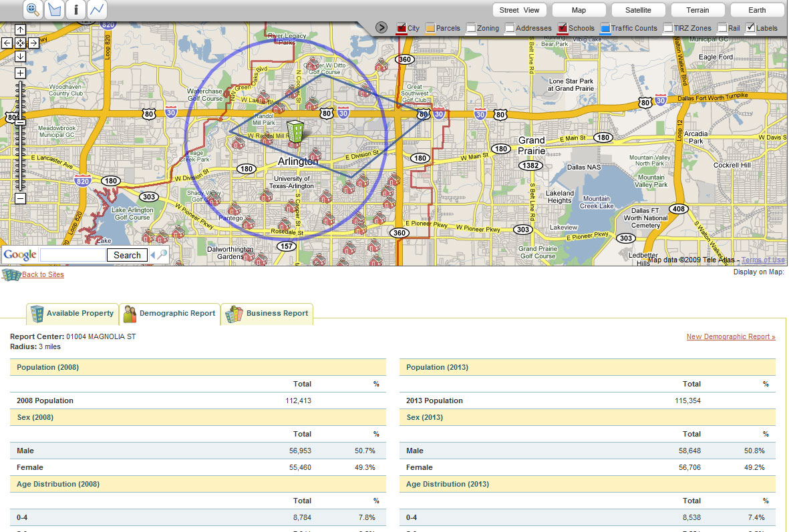Open the Terms of Use link

(x=763, y=260)
